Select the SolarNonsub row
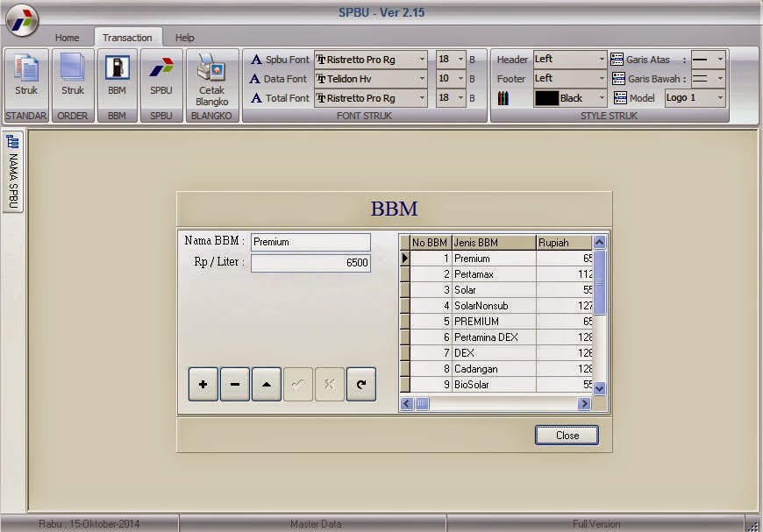 coord(496,306)
